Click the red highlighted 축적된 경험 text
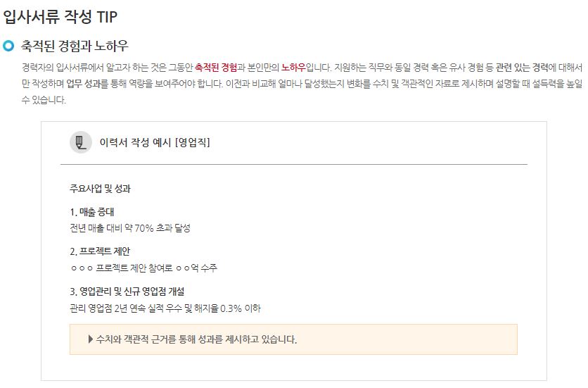 216,68
